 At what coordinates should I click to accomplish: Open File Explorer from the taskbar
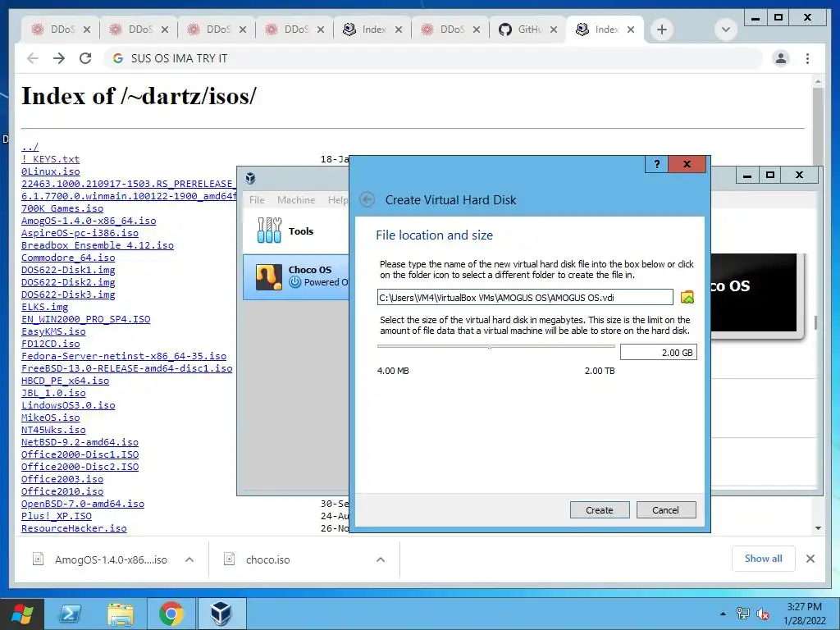click(x=121, y=614)
